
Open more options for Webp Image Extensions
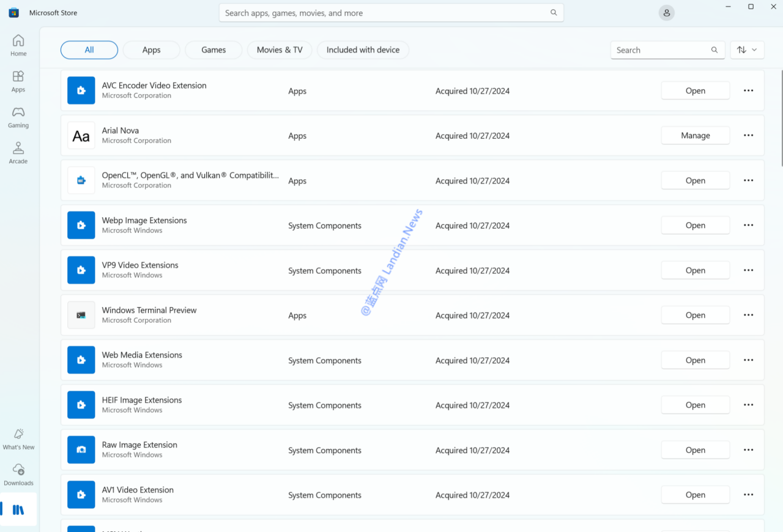click(x=748, y=225)
